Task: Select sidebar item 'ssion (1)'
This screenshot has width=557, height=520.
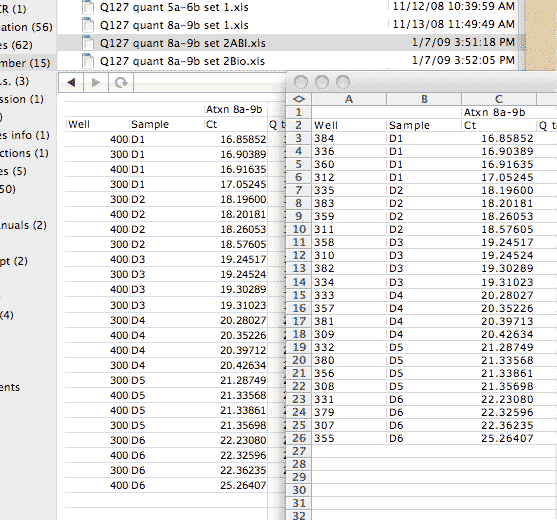Action: [22, 99]
